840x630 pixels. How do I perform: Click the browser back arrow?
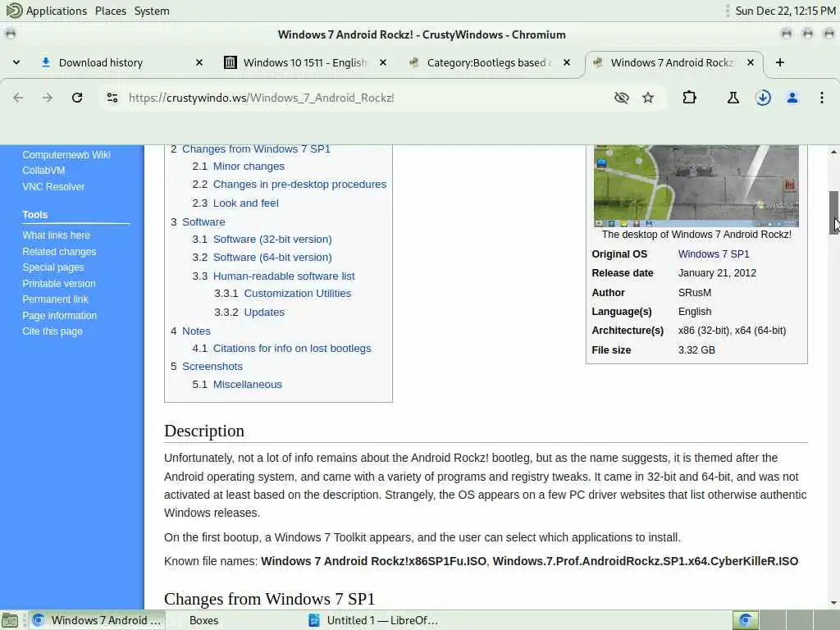coord(18,98)
